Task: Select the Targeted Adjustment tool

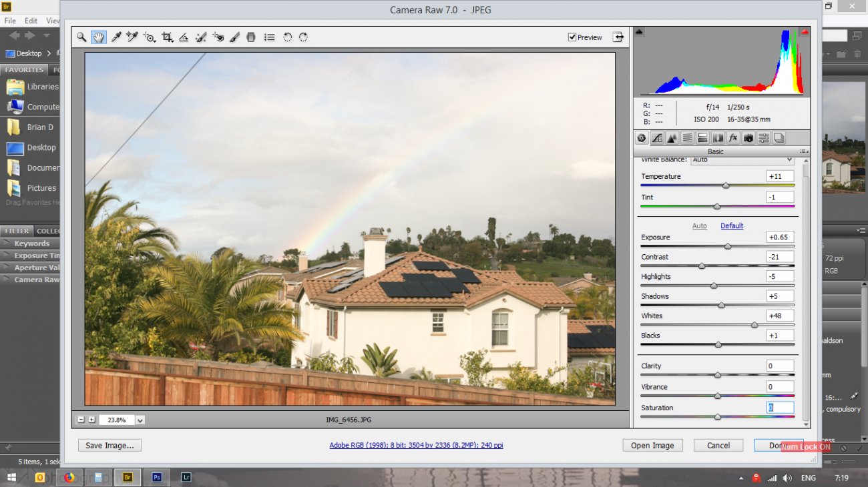Action: (x=150, y=37)
